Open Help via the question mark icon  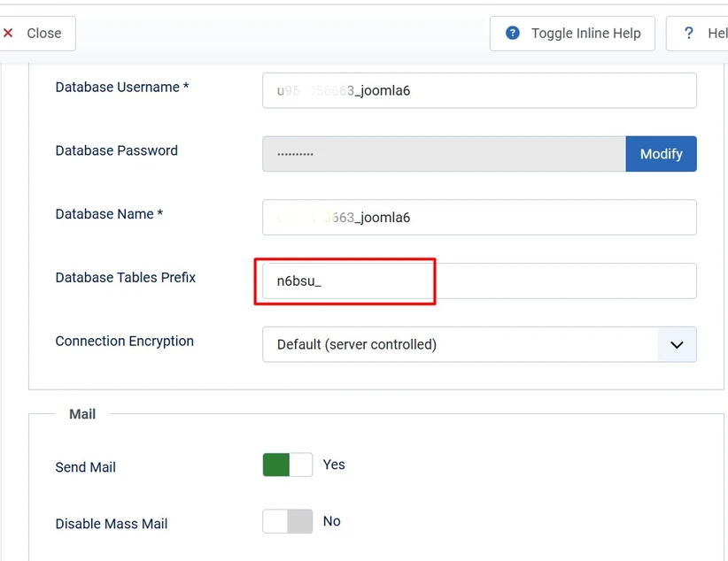(x=689, y=33)
